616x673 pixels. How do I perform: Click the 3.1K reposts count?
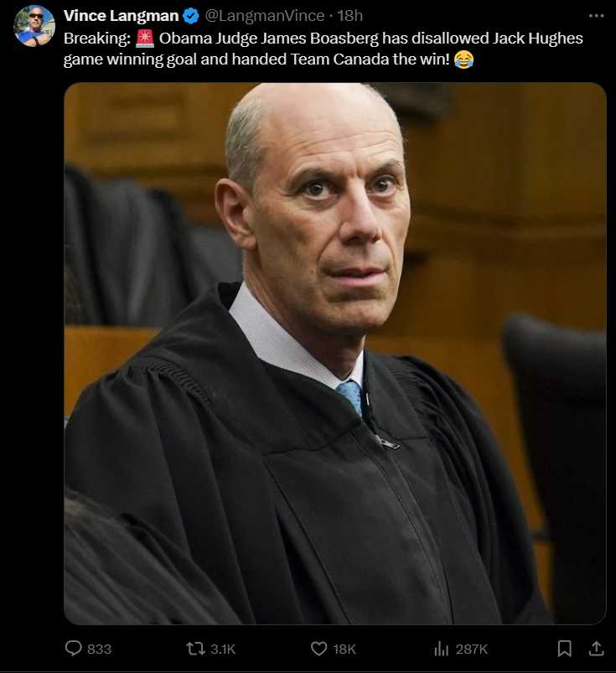click(223, 649)
